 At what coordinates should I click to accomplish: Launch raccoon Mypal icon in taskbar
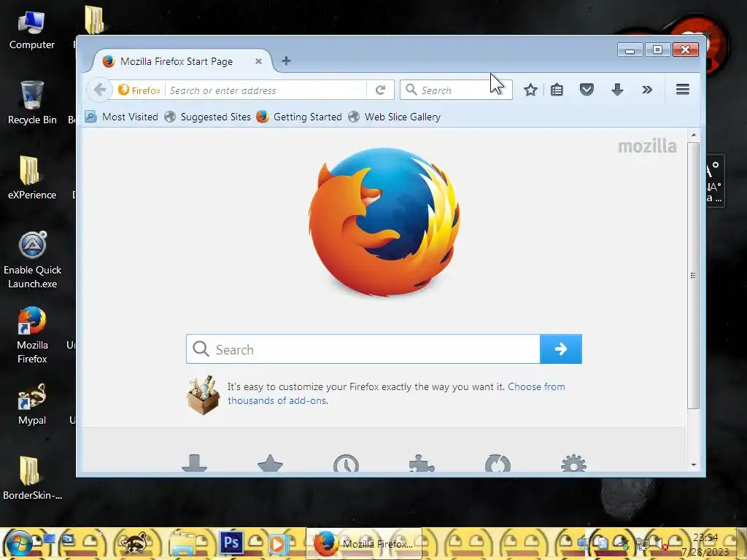134,543
